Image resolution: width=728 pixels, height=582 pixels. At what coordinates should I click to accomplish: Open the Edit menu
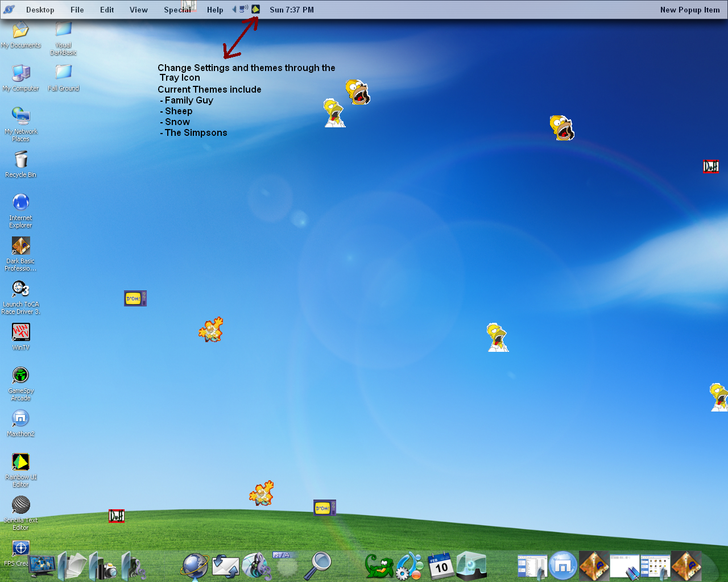(x=107, y=10)
